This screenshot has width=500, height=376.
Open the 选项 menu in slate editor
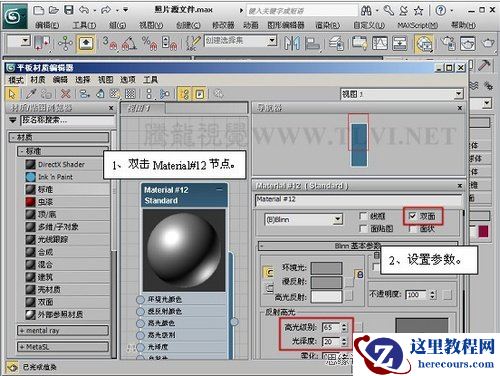click(128, 80)
